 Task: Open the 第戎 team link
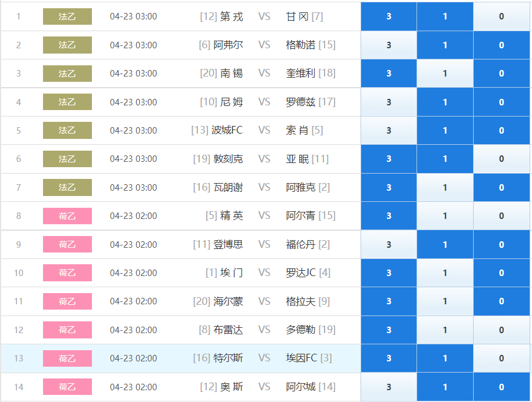point(232,16)
